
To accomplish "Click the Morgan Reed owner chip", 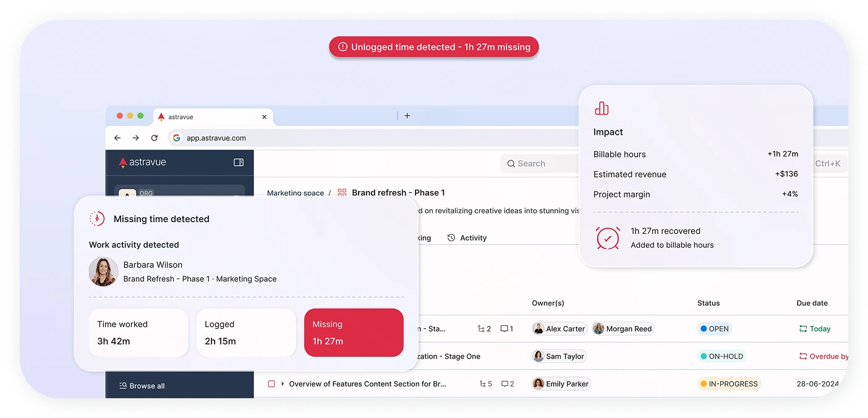I will [623, 329].
